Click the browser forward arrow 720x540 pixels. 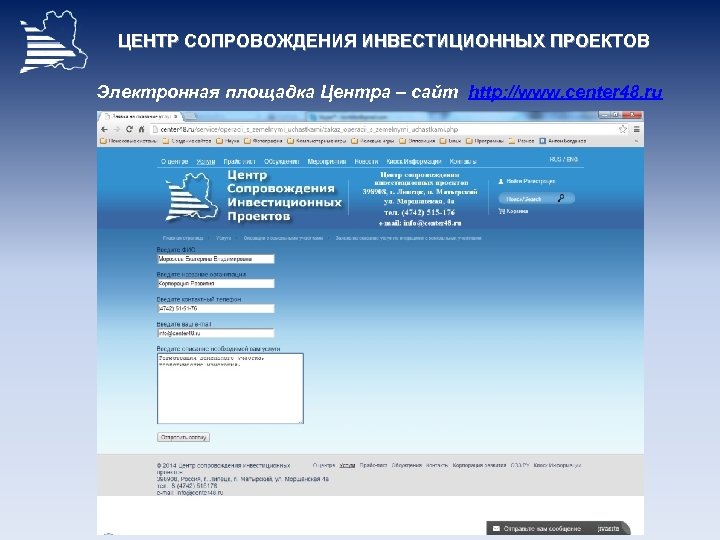click(x=117, y=129)
